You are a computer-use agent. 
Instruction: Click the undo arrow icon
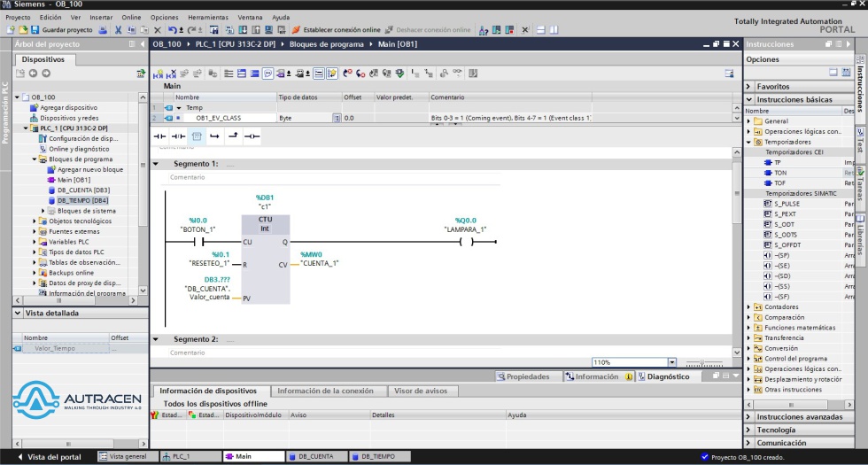coord(173,30)
